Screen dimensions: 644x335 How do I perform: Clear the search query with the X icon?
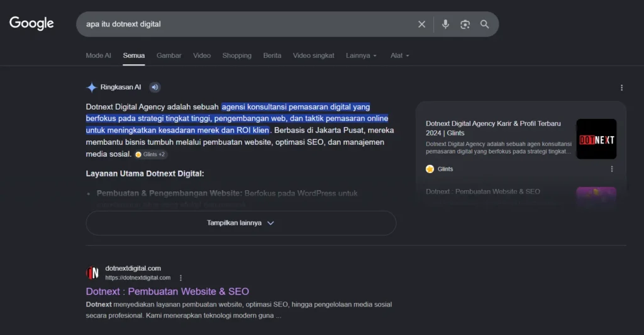point(421,25)
